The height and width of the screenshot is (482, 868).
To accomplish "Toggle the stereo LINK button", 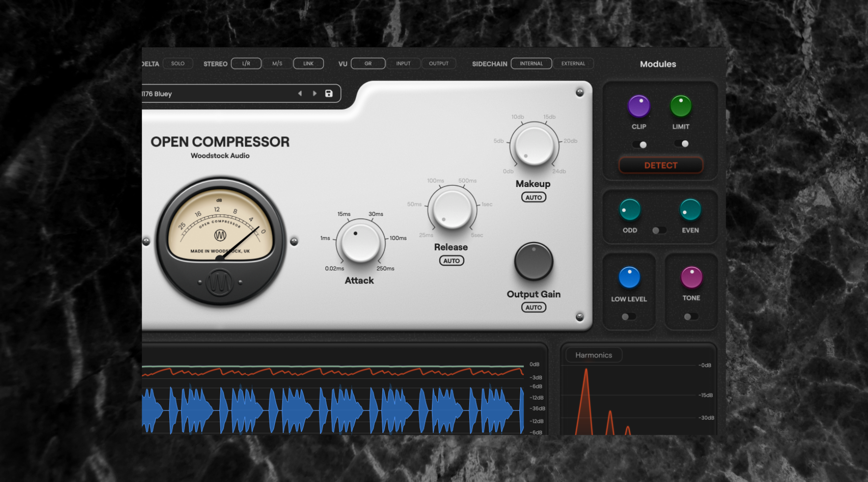I will pyautogui.click(x=309, y=64).
